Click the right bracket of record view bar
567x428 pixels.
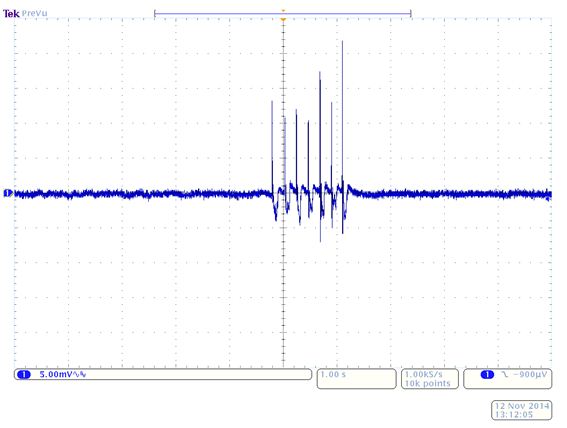click(x=411, y=14)
